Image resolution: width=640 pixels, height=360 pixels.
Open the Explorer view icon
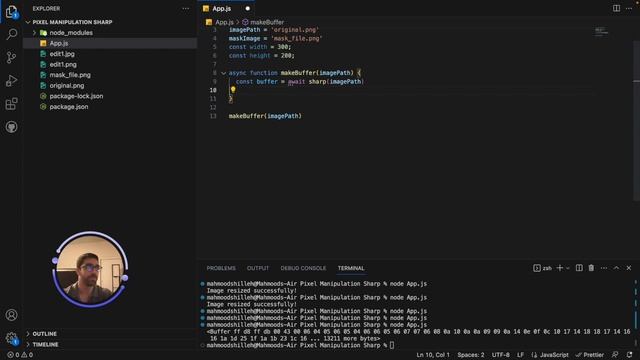[x=11, y=12]
